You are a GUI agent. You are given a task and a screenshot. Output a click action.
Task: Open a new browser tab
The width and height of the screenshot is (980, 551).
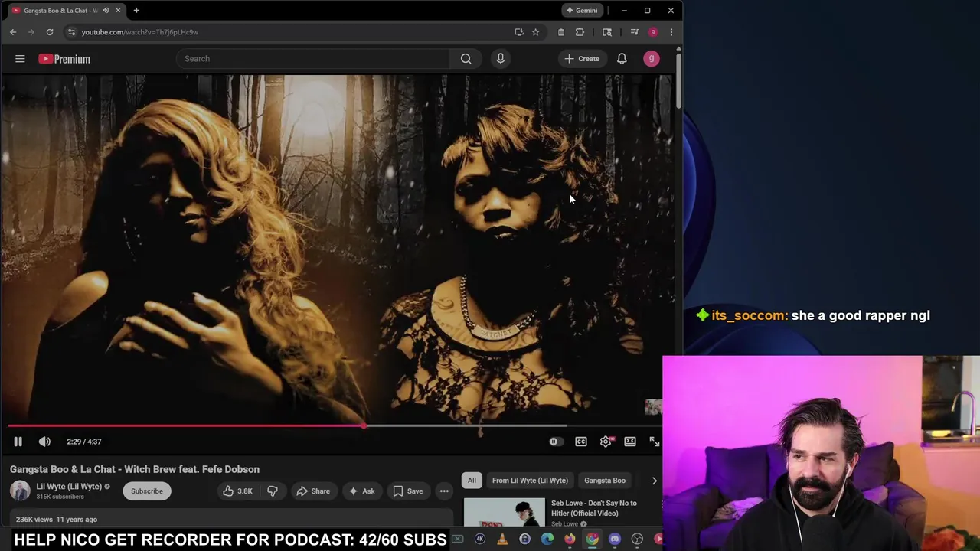[x=136, y=11]
